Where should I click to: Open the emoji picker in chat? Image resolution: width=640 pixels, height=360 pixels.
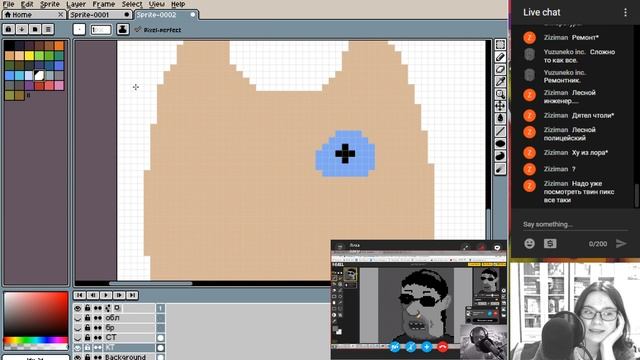(x=529, y=244)
